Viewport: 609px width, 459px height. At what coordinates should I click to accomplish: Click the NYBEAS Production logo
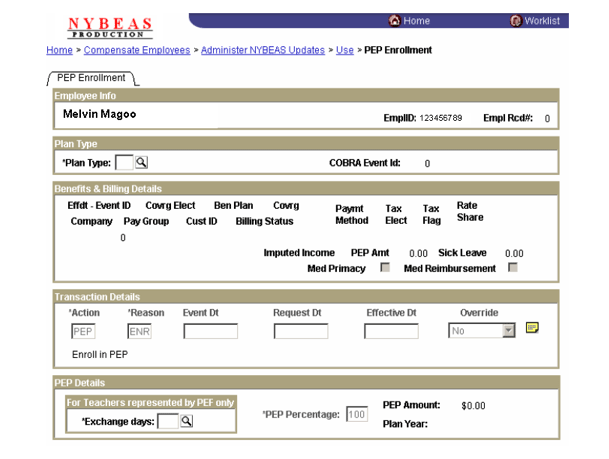point(110,28)
